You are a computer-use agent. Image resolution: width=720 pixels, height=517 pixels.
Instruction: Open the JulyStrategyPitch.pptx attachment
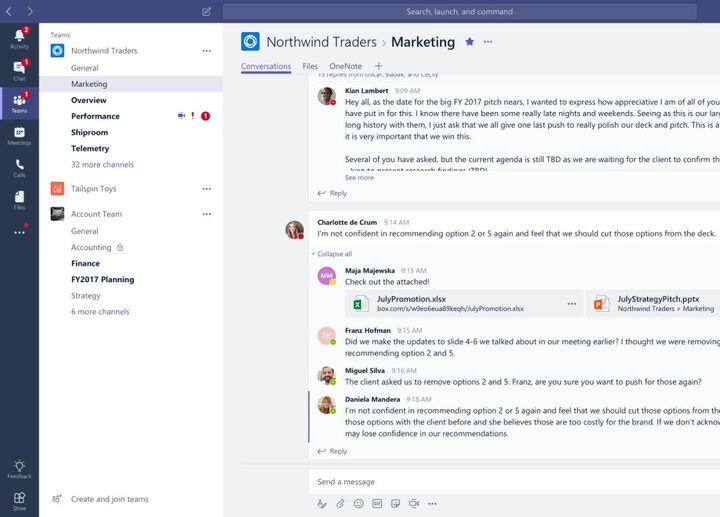click(653, 303)
